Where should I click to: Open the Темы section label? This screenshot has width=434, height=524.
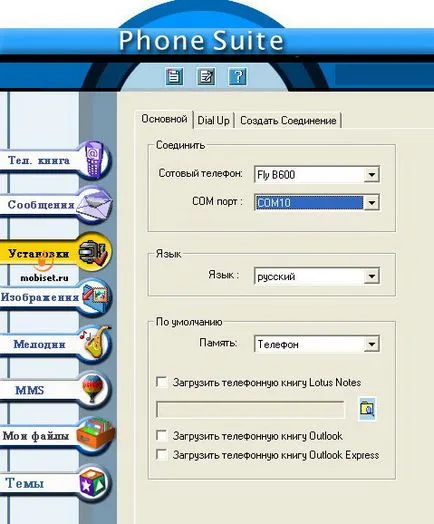24,483
